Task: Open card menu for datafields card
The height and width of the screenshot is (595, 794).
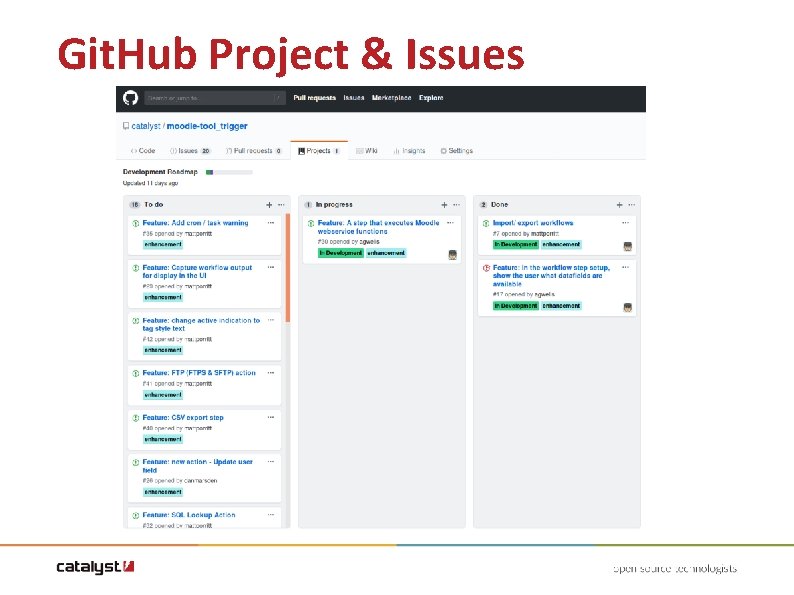Action: 625,267
